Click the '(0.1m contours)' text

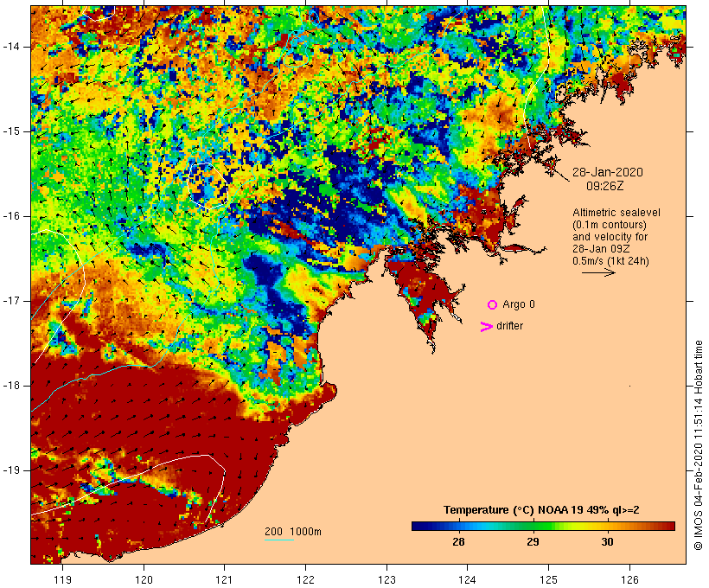609,225
